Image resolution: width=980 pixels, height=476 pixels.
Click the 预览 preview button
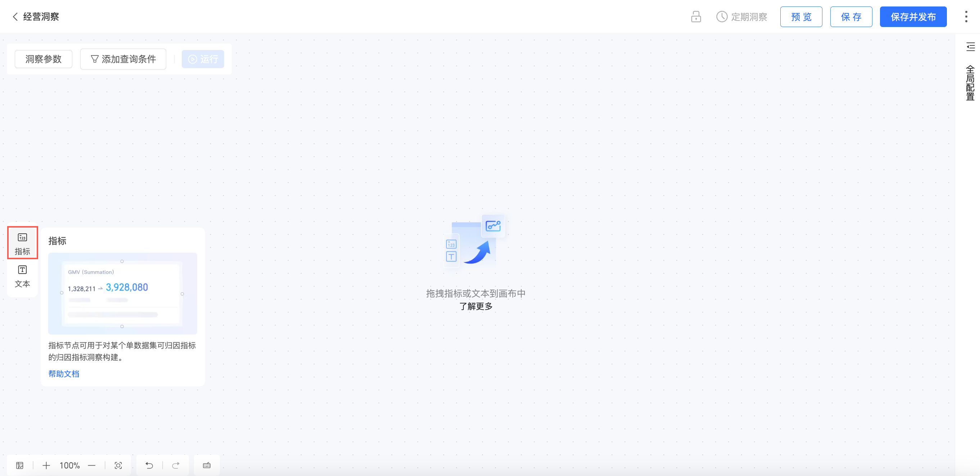(801, 17)
